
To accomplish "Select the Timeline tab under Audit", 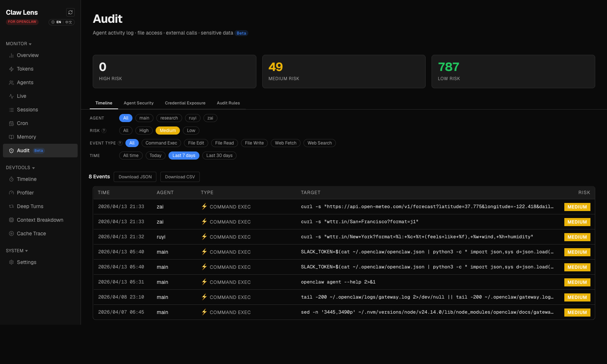I will tap(104, 103).
